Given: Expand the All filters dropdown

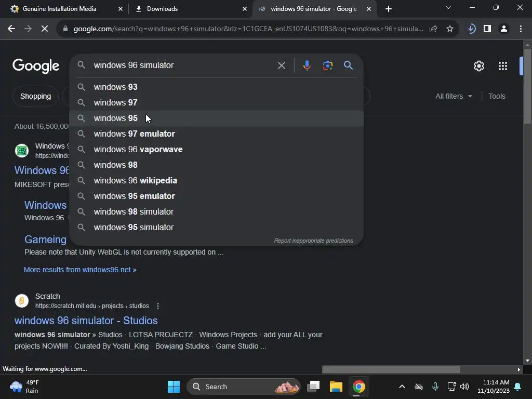Looking at the screenshot, I should 454,96.
